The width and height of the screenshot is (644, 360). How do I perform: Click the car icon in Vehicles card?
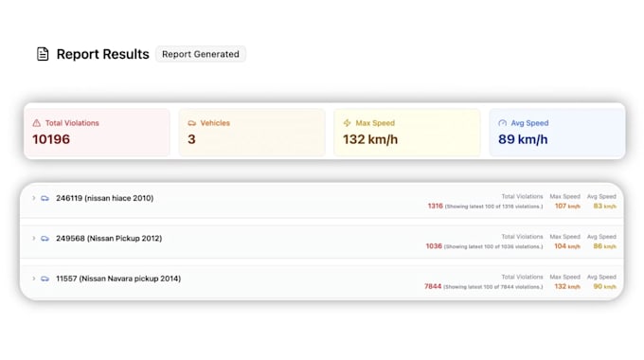tap(192, 123)
